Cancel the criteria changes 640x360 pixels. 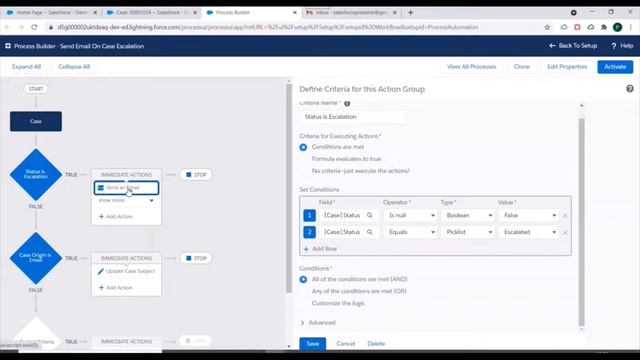click(x=346, y=344)
